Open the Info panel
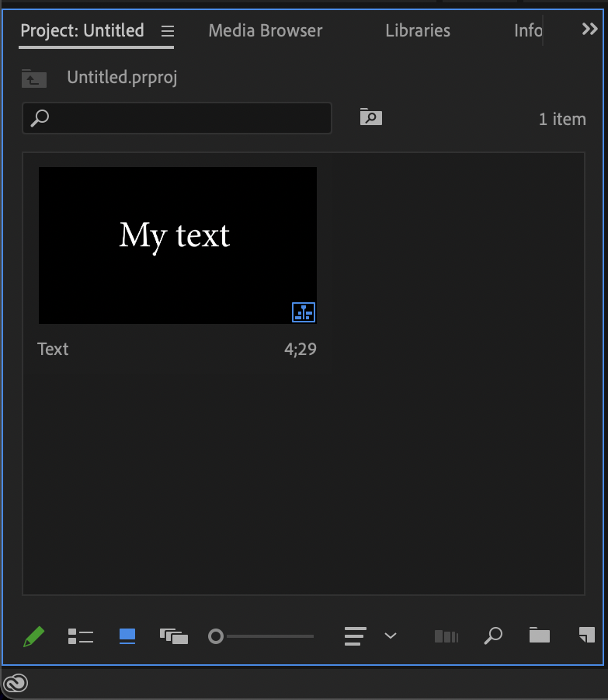 pos(527,30)
